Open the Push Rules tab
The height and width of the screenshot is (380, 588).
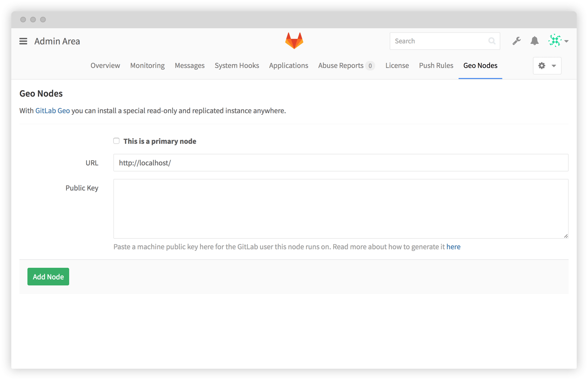(x=436, y=65)
